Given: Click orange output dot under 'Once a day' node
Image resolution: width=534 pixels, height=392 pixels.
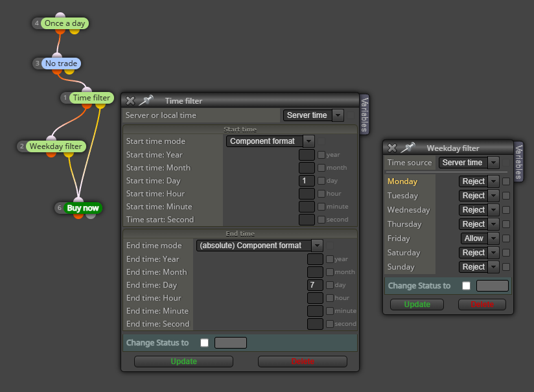Looking at the screenshot, I should pos(60,31).
